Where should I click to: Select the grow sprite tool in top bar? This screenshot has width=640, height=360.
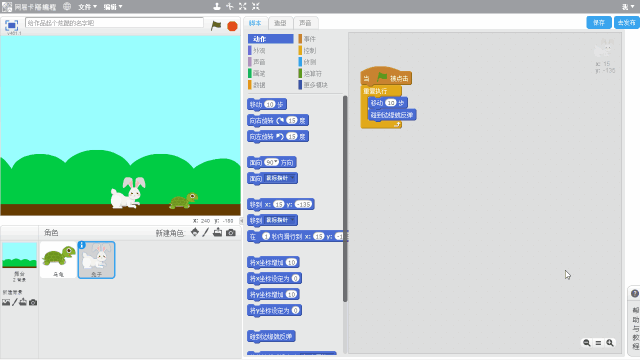243,6
